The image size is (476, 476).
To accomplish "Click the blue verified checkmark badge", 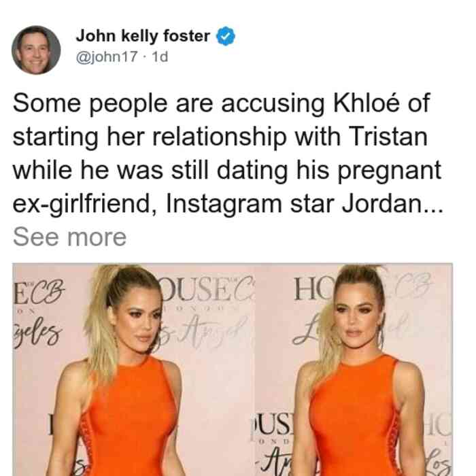I will click(x=226, y=36).
